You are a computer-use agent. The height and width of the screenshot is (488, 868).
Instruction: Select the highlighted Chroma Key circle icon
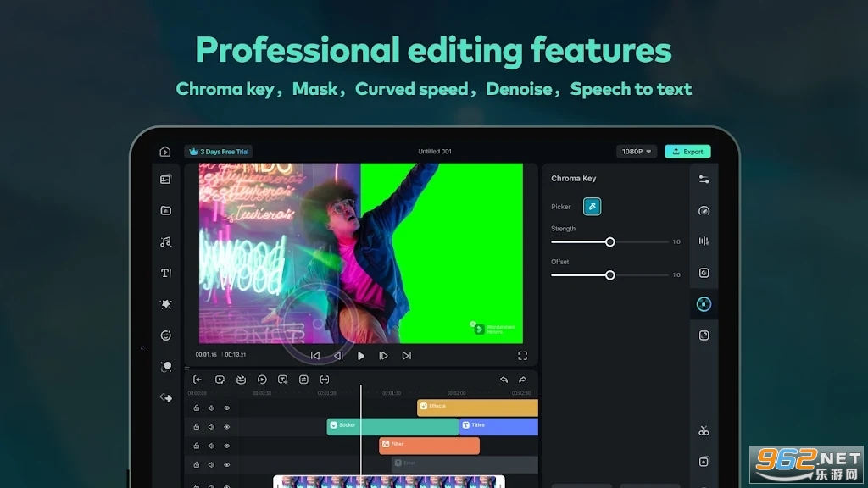(x=704, y=304)
